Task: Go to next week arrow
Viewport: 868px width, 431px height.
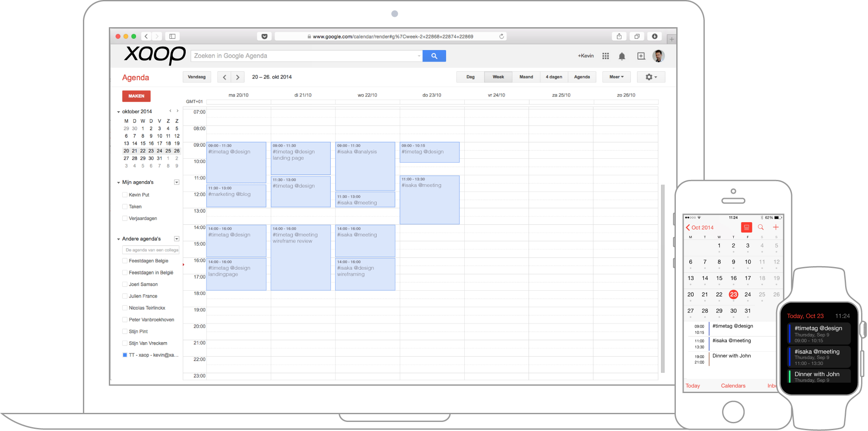Action: point(238,77)
